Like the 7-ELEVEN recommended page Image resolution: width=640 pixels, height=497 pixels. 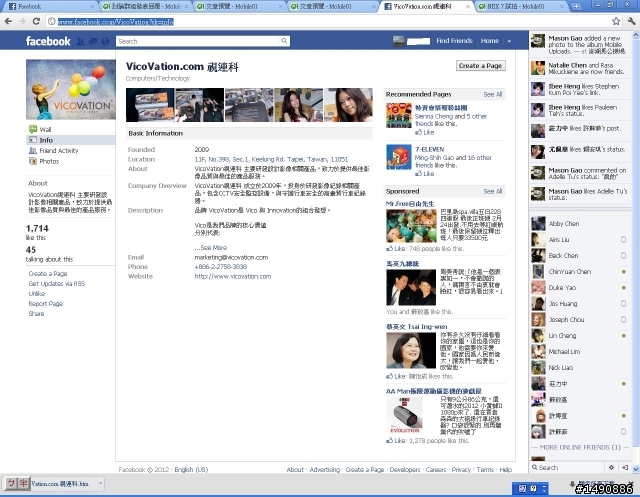[x=425, y=173]
